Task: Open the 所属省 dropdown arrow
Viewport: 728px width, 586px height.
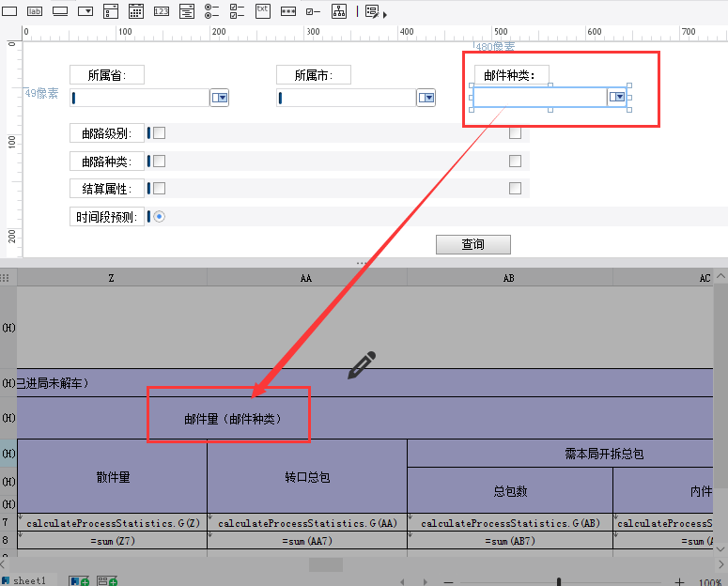Action: pyautogui.click(x=220, y=98)
